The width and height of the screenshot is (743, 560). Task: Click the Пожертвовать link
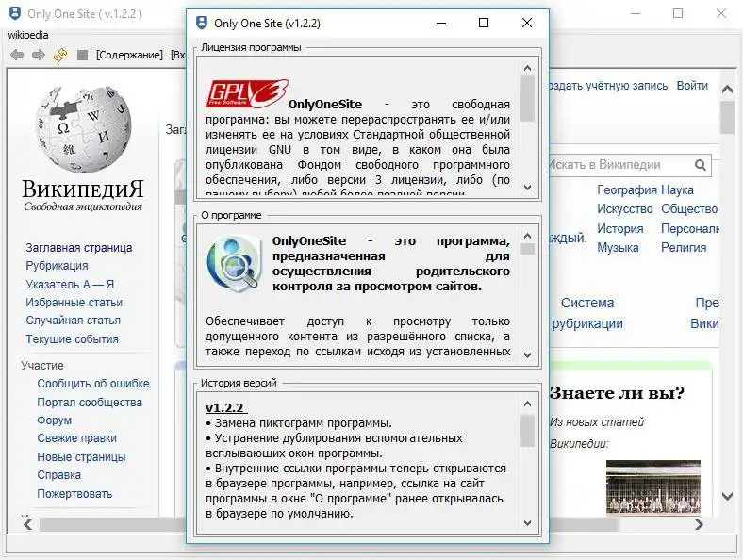click(74, 494)
